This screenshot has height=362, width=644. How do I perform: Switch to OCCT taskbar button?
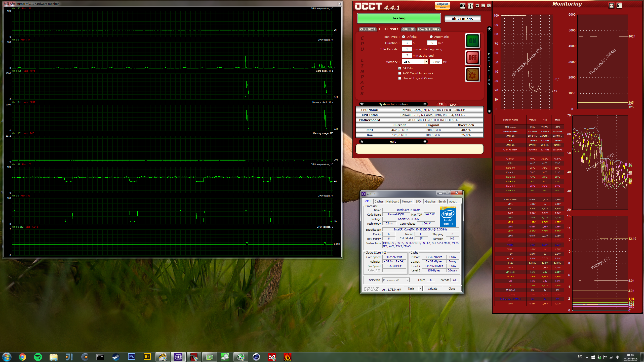(194, 357)
